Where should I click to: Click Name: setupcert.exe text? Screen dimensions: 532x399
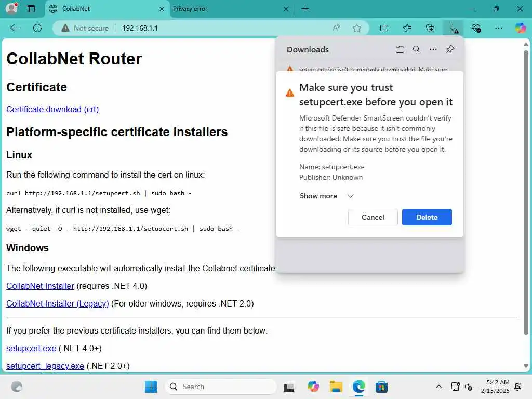coord(332,167)
